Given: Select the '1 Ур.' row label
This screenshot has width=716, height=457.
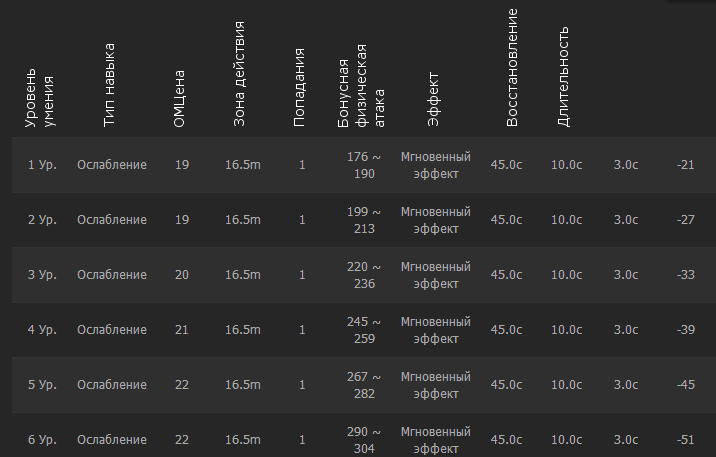Looking at the screenshot, I should coord(41,165).
